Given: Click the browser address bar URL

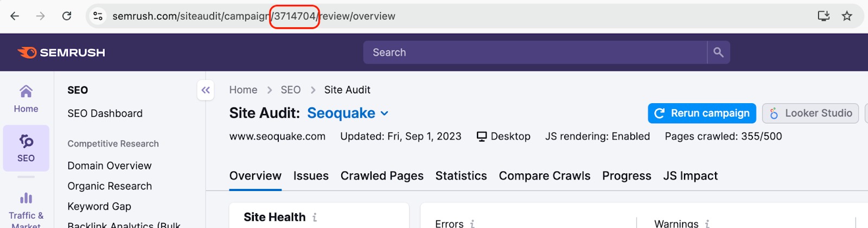Looking at the screenshot, I should point(254,16).
